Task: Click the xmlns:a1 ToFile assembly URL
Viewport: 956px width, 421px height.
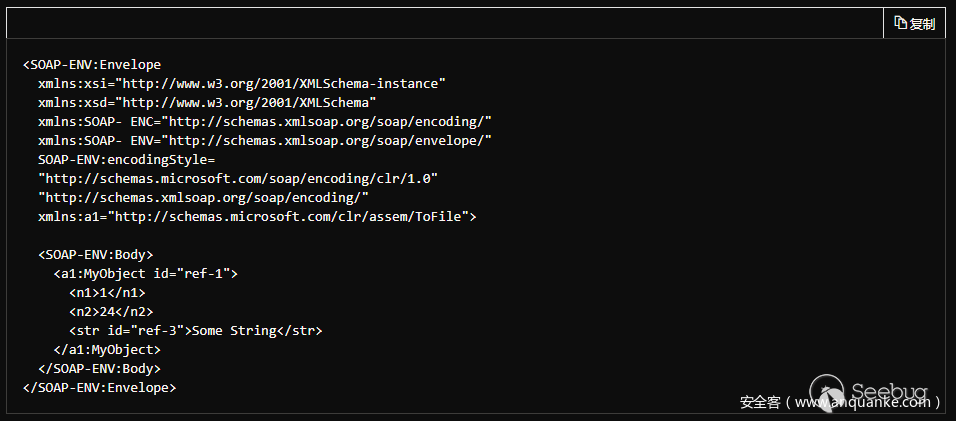Action: point(294,216)
